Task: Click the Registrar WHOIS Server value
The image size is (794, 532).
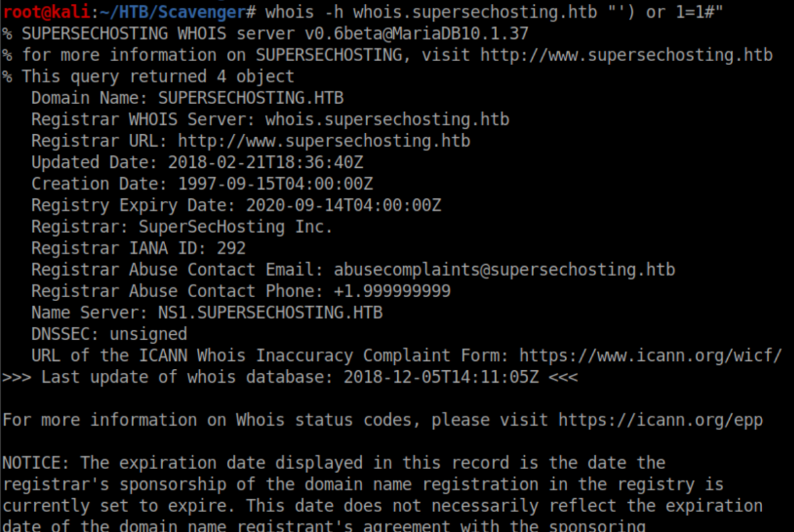Action: [x=387, y=119]
